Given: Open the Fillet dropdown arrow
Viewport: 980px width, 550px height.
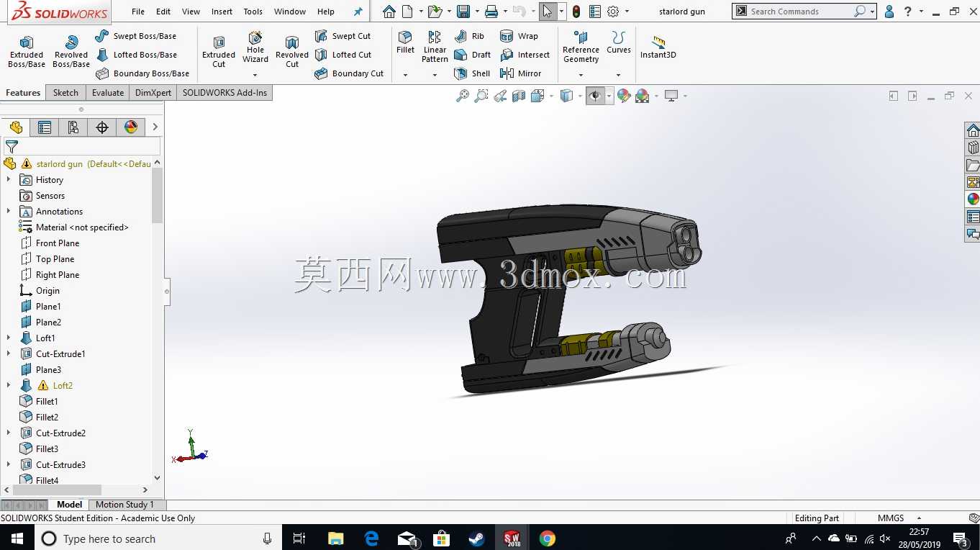Looking at the screenshot, I should point(405,75).
